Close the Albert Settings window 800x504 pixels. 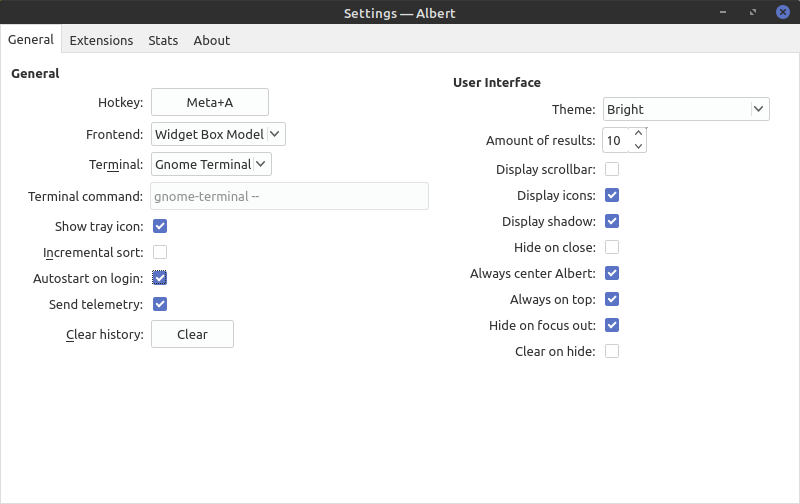(x=783, y=12)
